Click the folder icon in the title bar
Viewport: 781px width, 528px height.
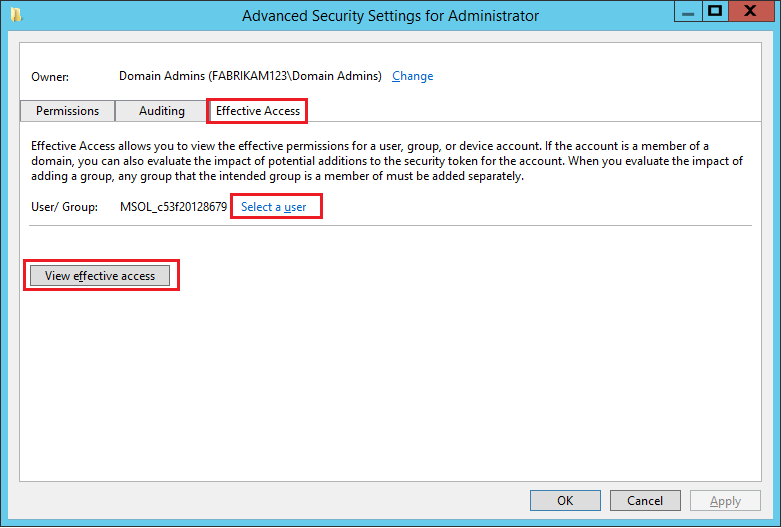14,15
